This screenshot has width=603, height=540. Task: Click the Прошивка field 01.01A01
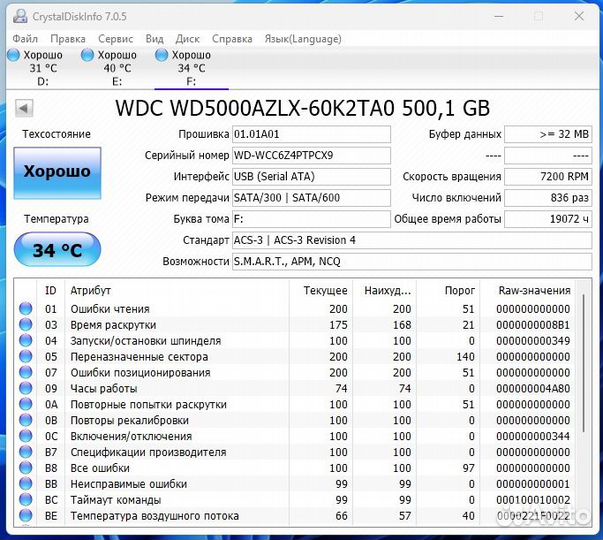point(311,134)
